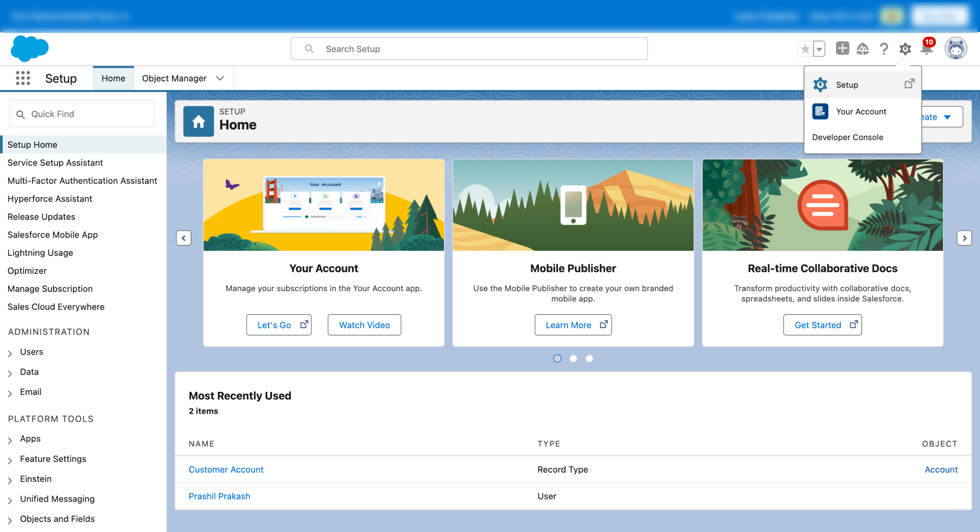This screenshot has height=532, width=980.
Task: Choose Developer Console from gear menu
Action: (x=848, y=137)
